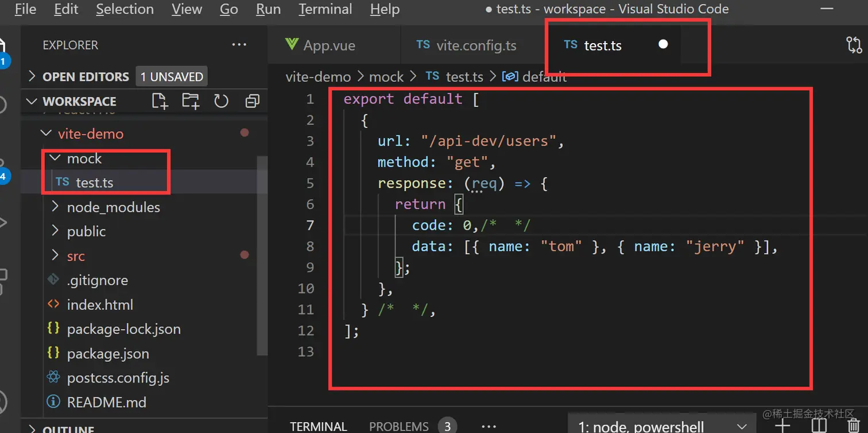The height and width of the screenshot is (433, 868).
Task: Show more panel tabs via ellipsis
Action: click(x=489, y=426)
